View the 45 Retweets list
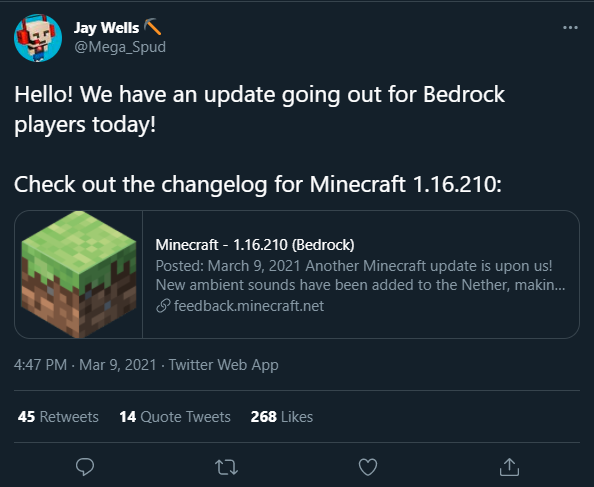Viewport: 594px width, 487px height. [x=58, y=417]
